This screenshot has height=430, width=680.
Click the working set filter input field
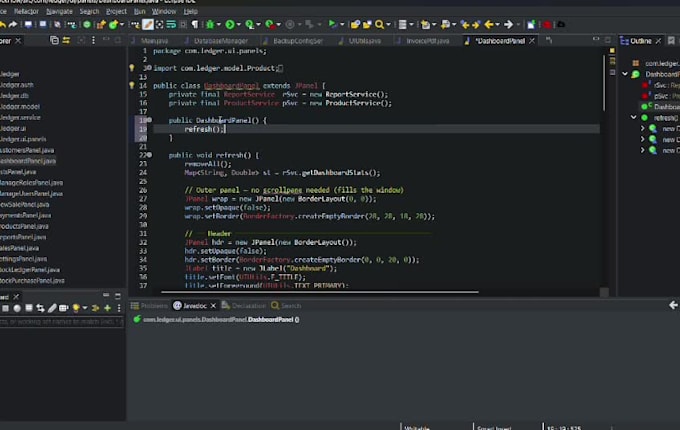click(62, 322)
